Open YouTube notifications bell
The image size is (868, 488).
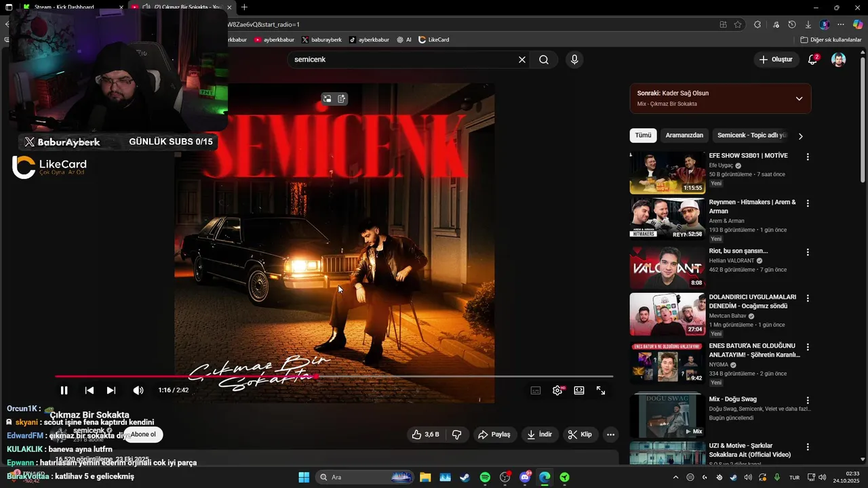812,60
